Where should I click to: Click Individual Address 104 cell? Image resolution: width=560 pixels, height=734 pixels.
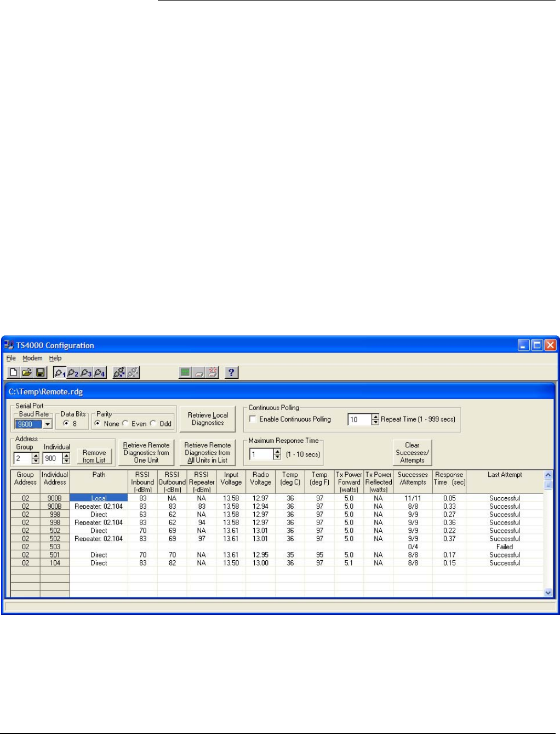pos(55,563)
